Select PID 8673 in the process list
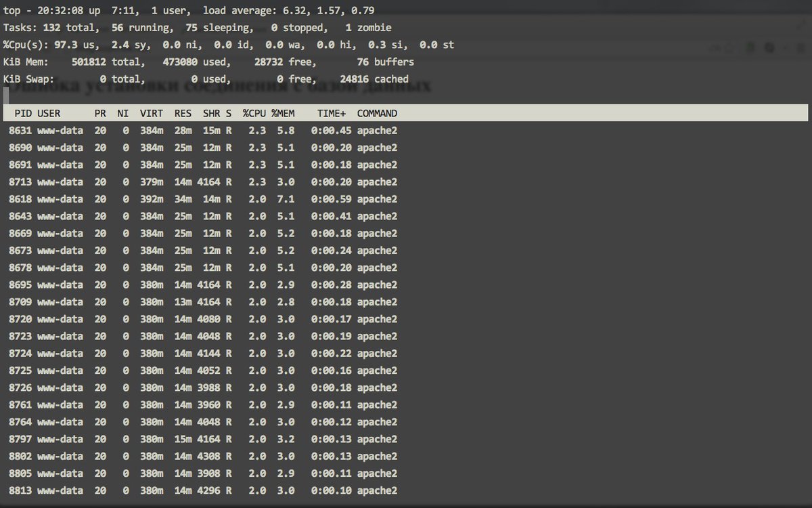812x508 pixels. click(x=20, y=251)
